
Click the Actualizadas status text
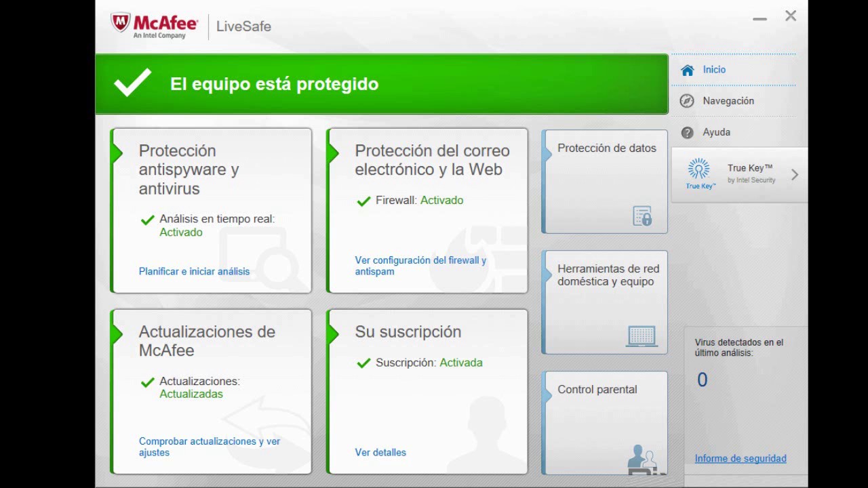pos(191,394)
